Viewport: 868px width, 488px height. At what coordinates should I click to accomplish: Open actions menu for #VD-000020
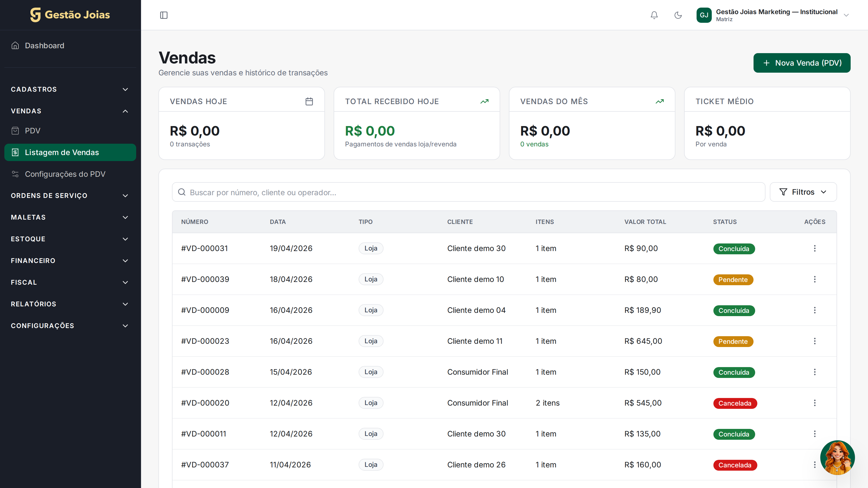click(x=815, y=403)
